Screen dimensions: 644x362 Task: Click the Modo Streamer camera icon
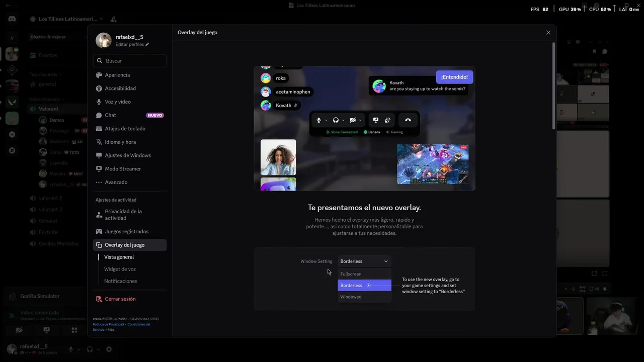click(99, 169)
